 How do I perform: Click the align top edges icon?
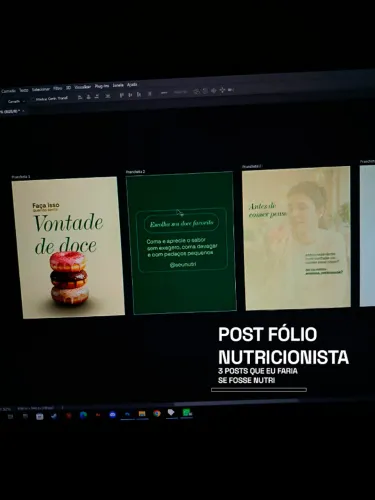tap(122, 95)
